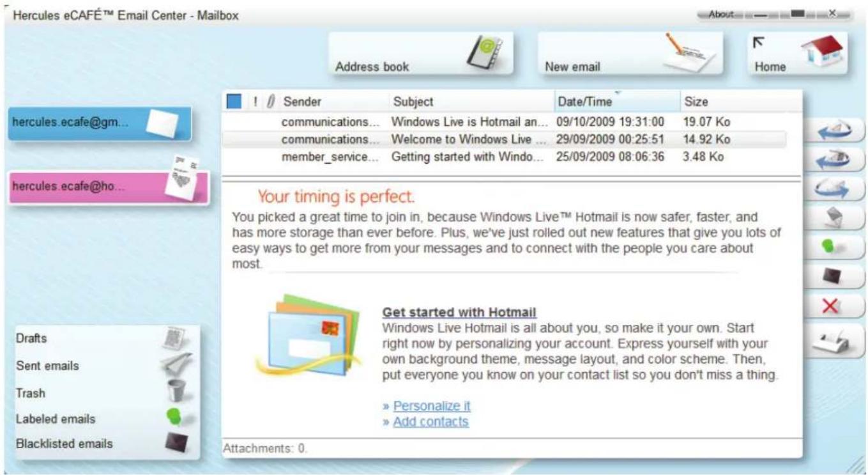868x475 pixels.
Task: Sort by the priority exclamation column
Action: coord(255,102)
